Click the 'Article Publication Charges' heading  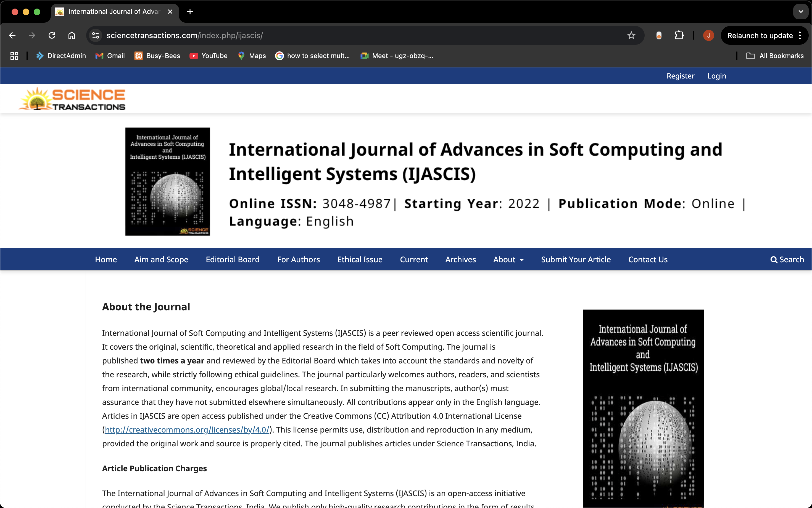point(154,468)
